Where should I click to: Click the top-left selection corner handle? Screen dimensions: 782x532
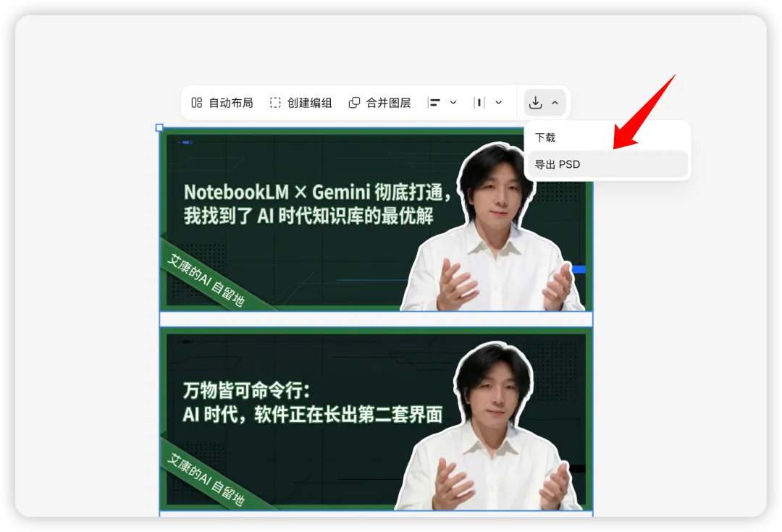(x=159, y=127)
